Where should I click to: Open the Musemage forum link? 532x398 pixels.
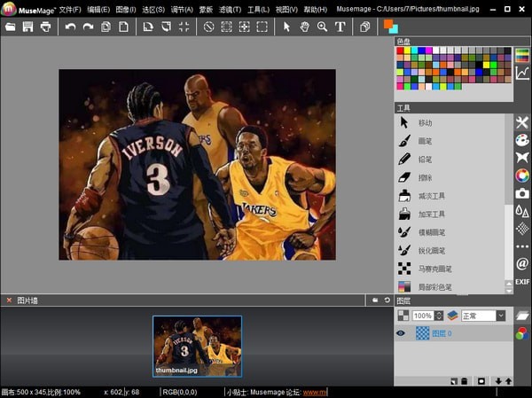click(x=316, y=392)
